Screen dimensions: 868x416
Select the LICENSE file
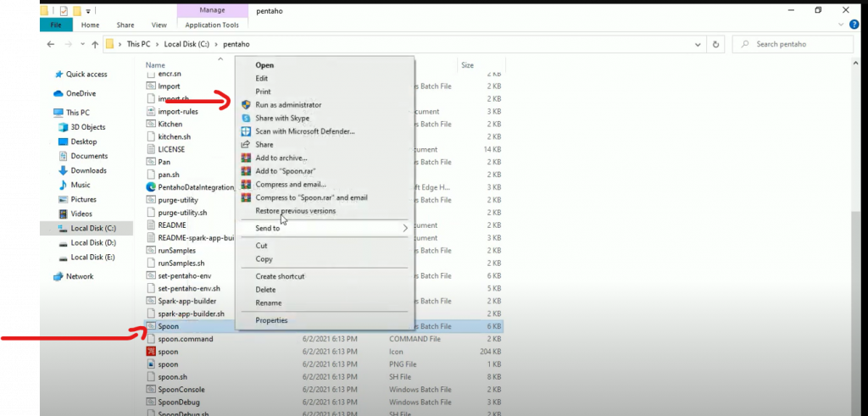tap(171, 149)
